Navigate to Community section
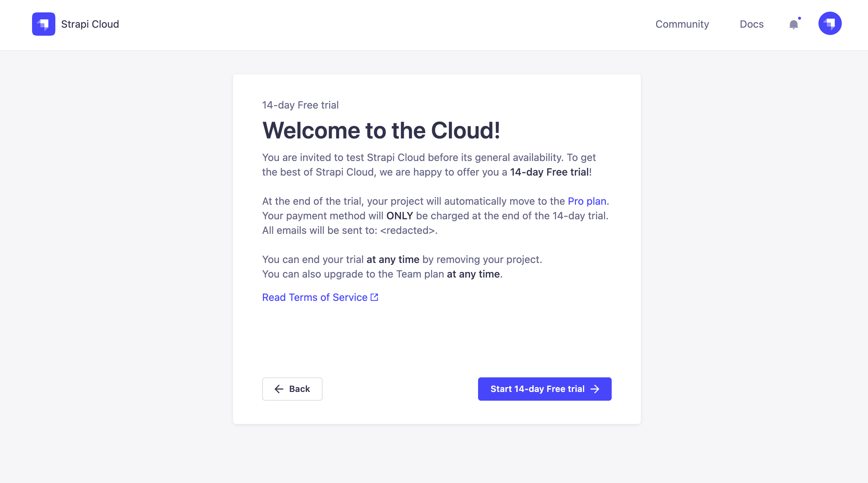868x483 pixels. point(682,24)
